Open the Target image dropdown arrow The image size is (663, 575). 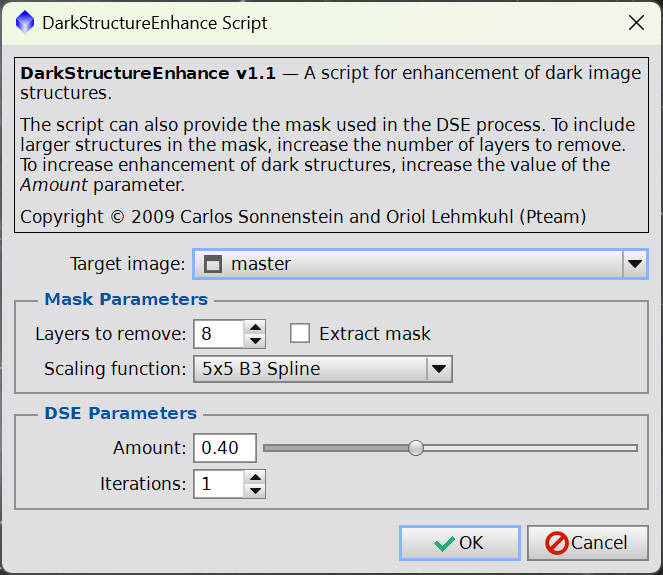[x=634, y=265]
